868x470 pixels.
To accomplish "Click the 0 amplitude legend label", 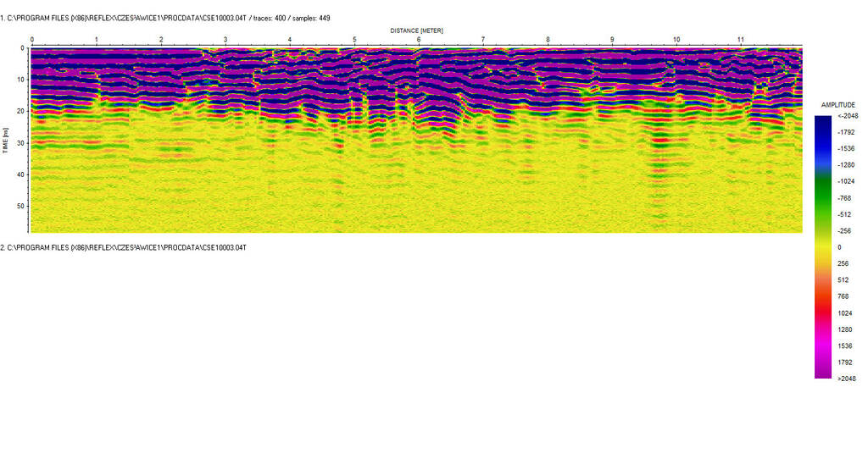I will (x=839, y=247).
